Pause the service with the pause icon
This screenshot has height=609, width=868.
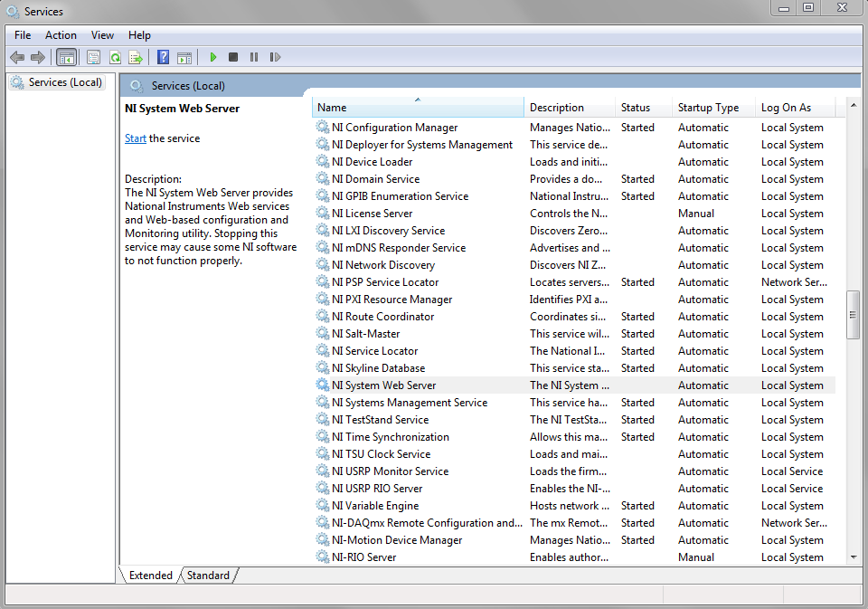point(254,57)
